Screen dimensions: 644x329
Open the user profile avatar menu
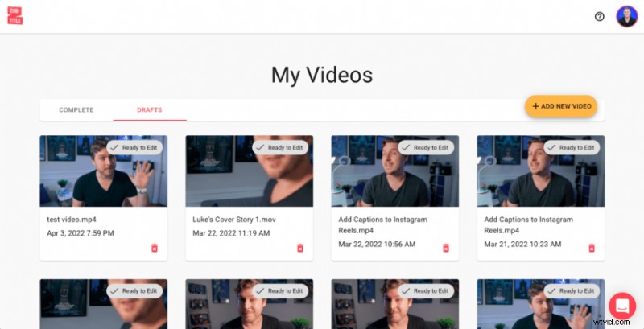pyautogui.click(x=626, y=17)
